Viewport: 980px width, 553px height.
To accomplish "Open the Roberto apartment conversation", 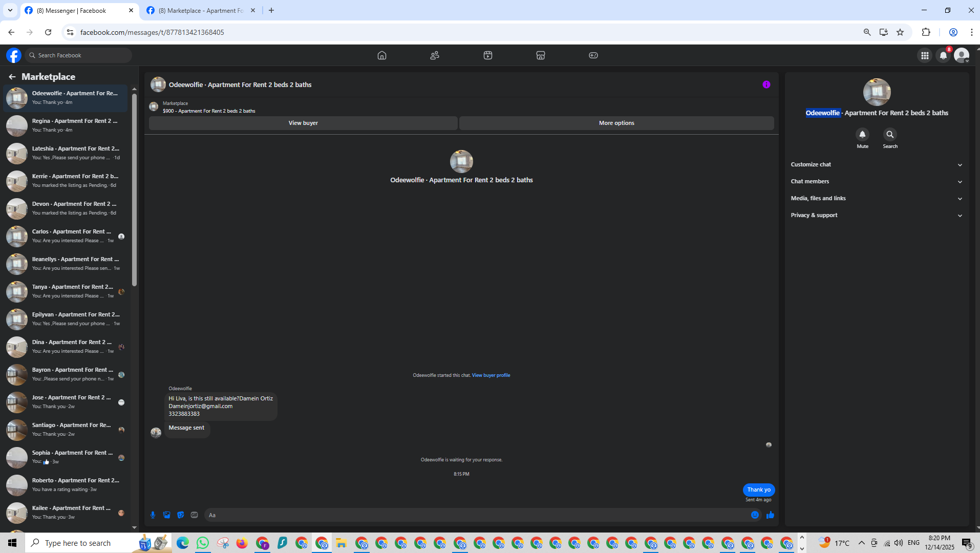I will pyautogui.click(x=66, y=485).
